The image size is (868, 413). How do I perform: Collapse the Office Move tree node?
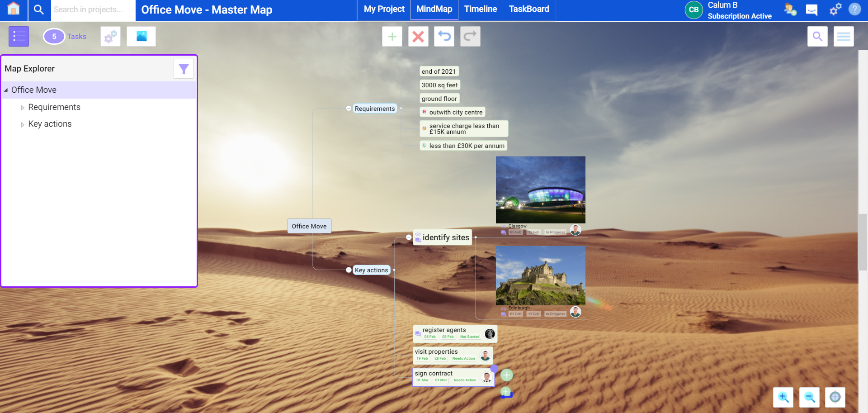click(6, 90)
